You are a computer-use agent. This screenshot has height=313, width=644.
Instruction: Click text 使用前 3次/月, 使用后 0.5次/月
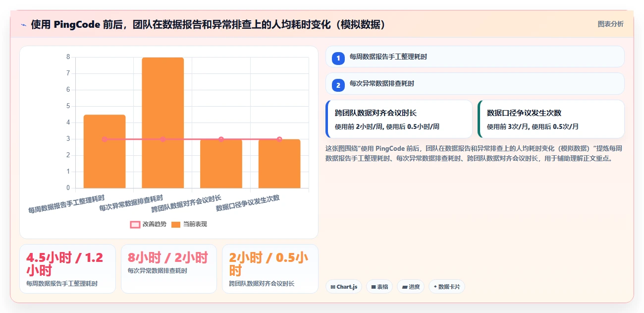click(x=533, y=127)
